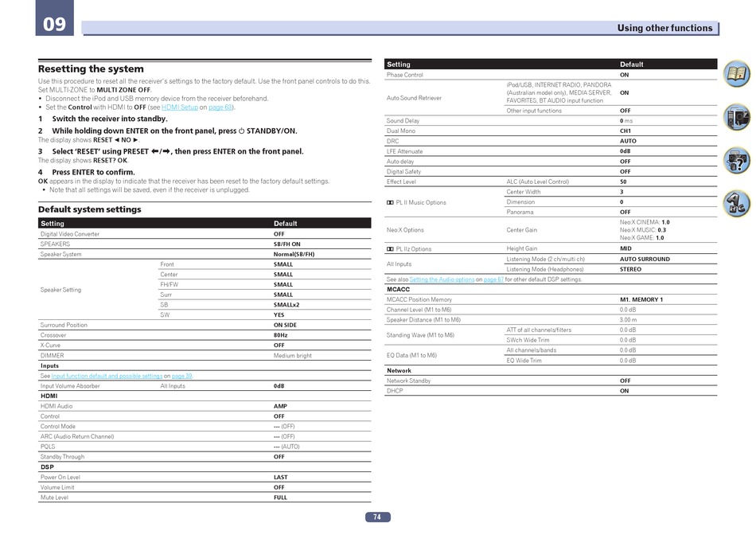This screenshot has width=756, height=535.
Task: Click the Dual Mono setting label
Action: pyautogui.click(x=400, y=131)
